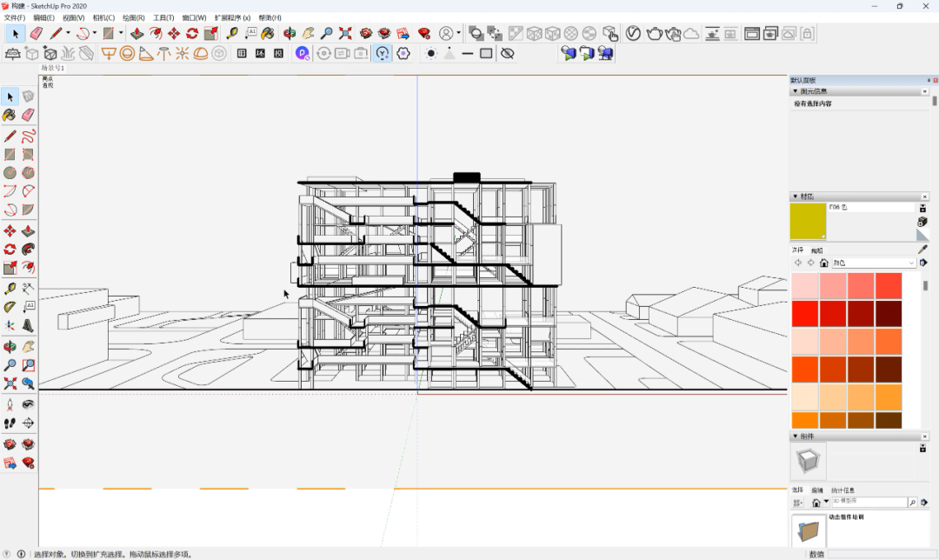The image size is (939, 560).
Task: Select the Pan hand tool in top toolbar
Action: tap(308, 34)
